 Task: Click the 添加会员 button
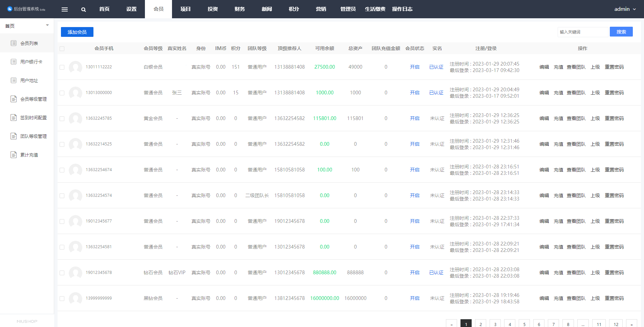coord(77,32)
